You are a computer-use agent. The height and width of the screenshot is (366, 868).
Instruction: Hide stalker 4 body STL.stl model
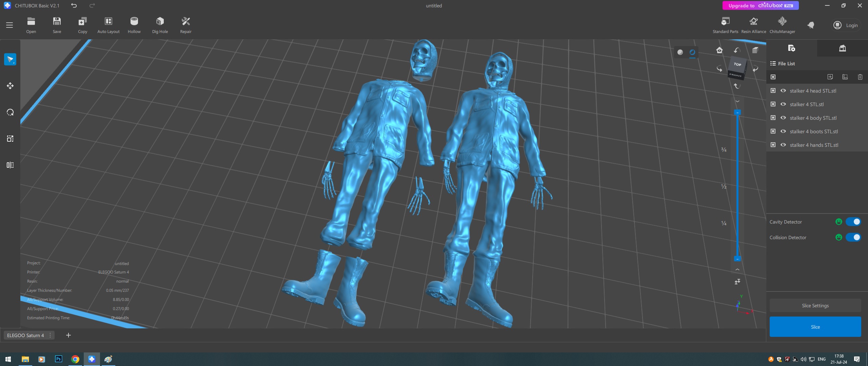click(x=783, y=118)
